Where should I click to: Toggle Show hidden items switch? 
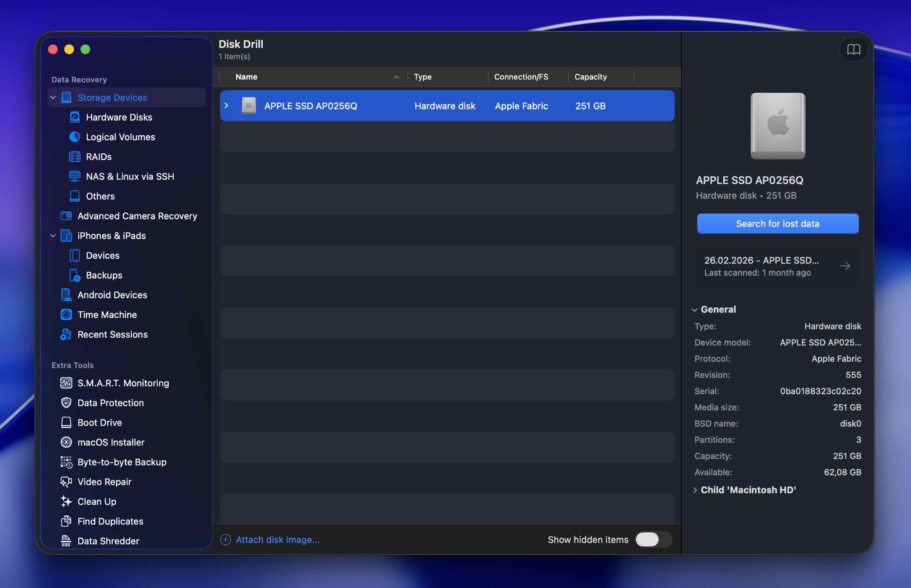[x=653, y=539]
